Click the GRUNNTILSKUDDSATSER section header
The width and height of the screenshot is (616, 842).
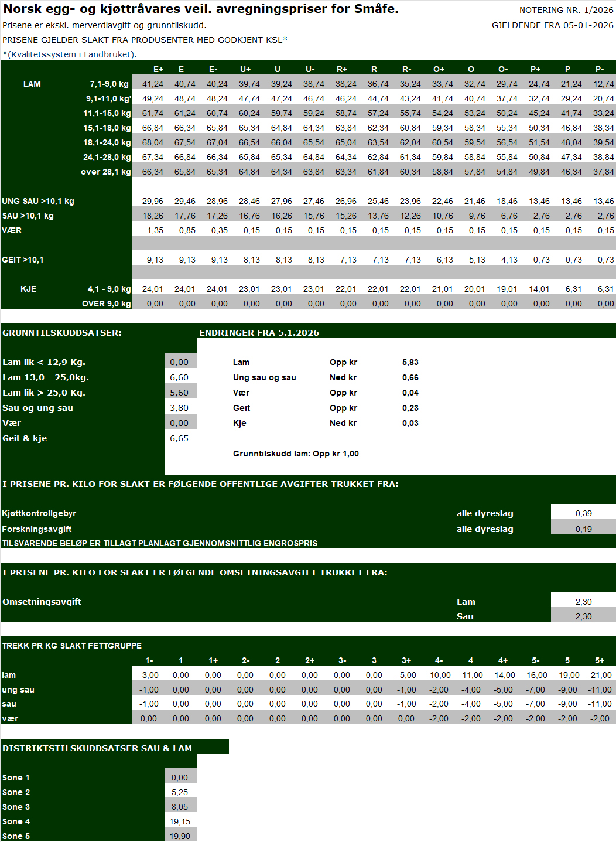[x=62, y=333]
